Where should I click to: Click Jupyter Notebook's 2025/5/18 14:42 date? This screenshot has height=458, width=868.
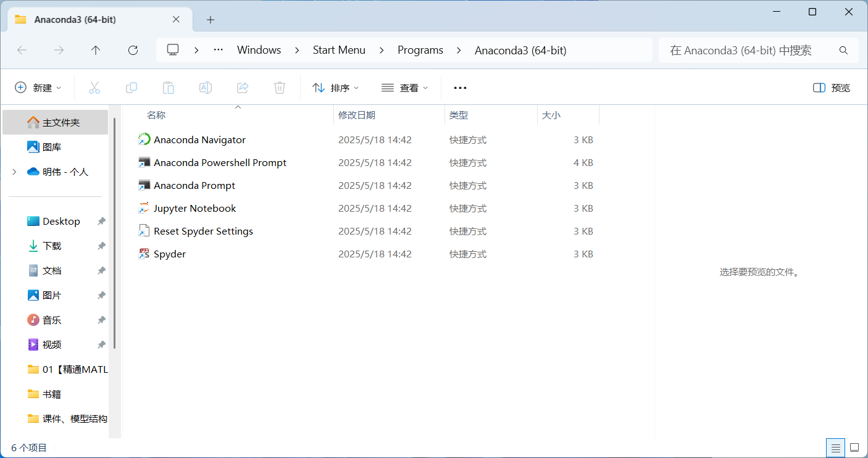[375, 208]
